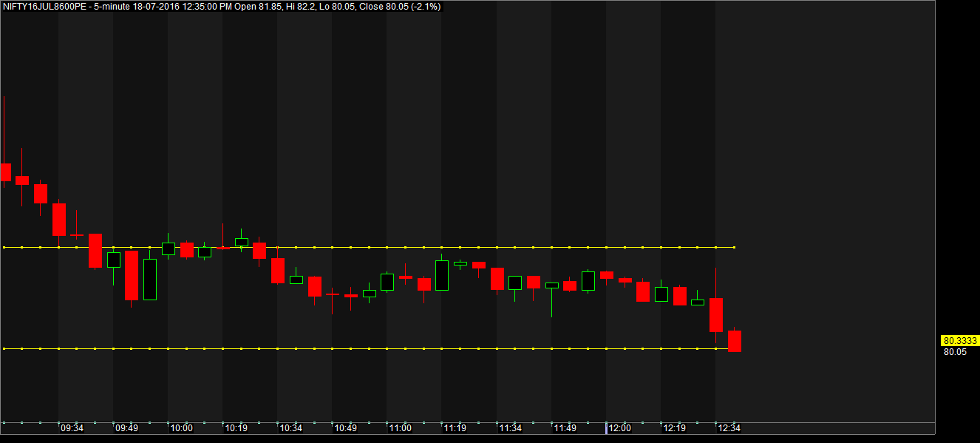Click the 10:19 time axis label
The height and width of the screenshot is (443, 980).
[x=236, y=428]
